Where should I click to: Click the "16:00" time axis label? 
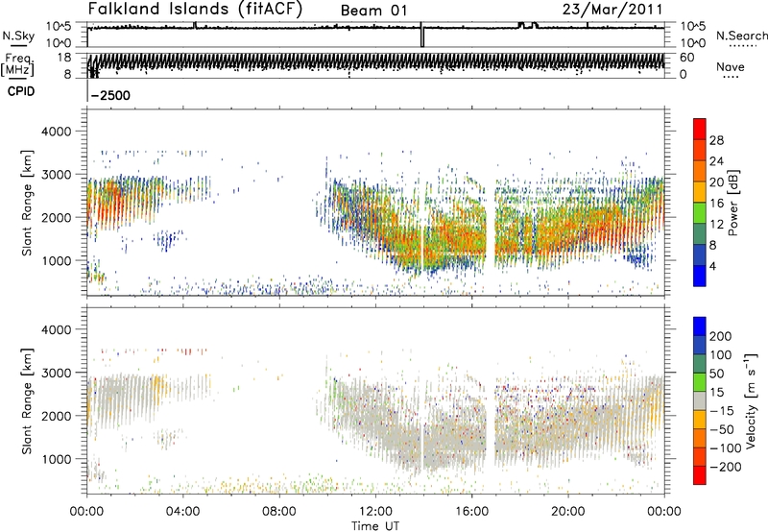[471, 512]
